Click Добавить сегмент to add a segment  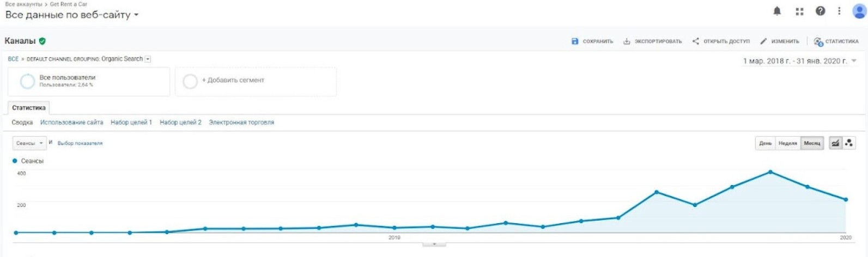click(233, 80)
